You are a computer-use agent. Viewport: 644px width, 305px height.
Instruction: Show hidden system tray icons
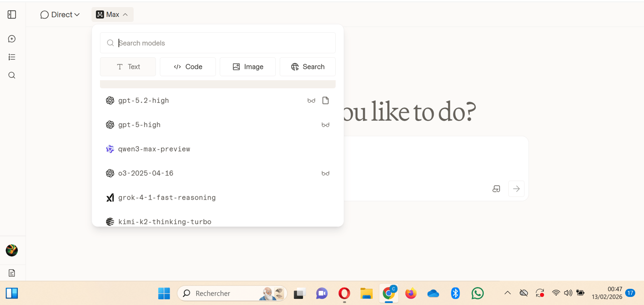(x=507, y=293)
